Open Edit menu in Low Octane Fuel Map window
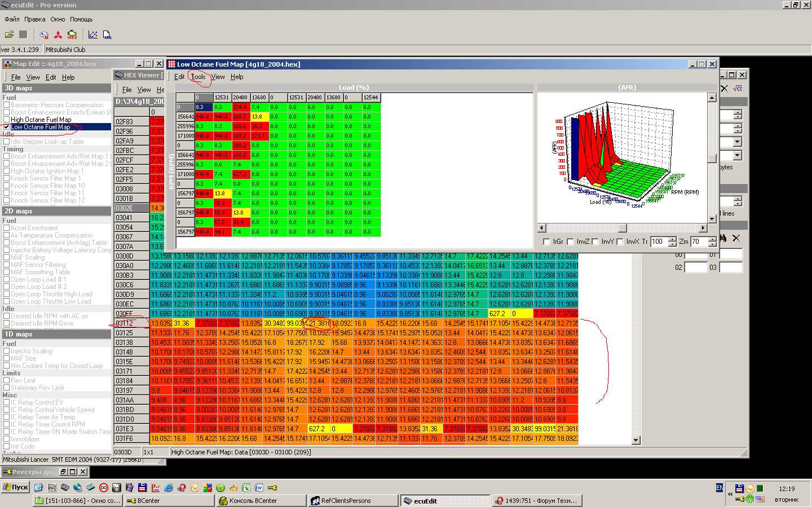Screen dimensions: 812x508 (x=179, y=77)
